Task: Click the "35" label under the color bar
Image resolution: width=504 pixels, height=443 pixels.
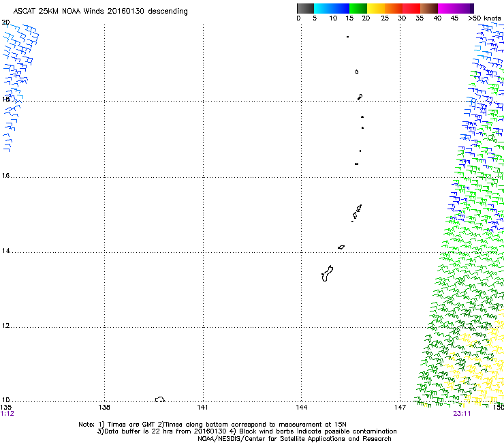Action: [420, 18]
